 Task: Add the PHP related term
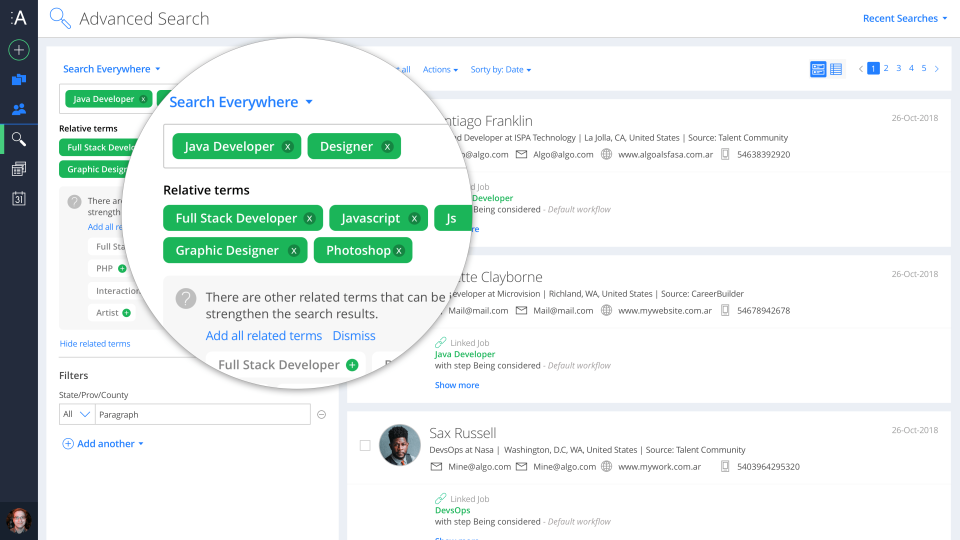click(x=122, y=269)
